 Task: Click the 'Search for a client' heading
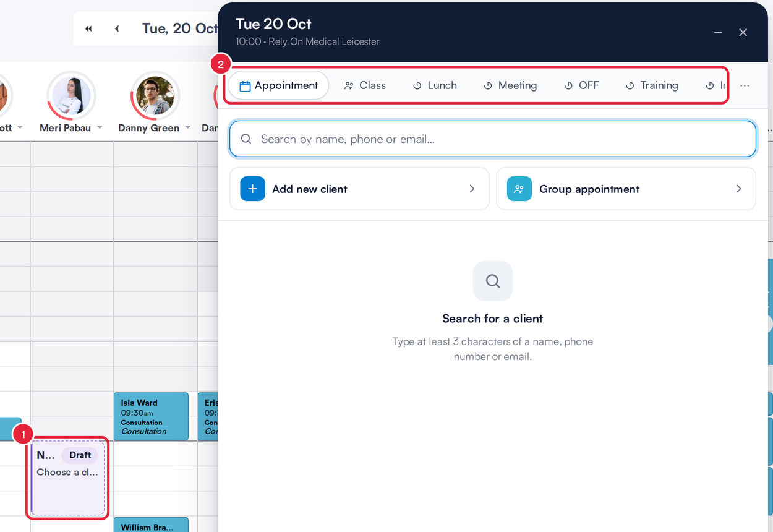(493, 319)
